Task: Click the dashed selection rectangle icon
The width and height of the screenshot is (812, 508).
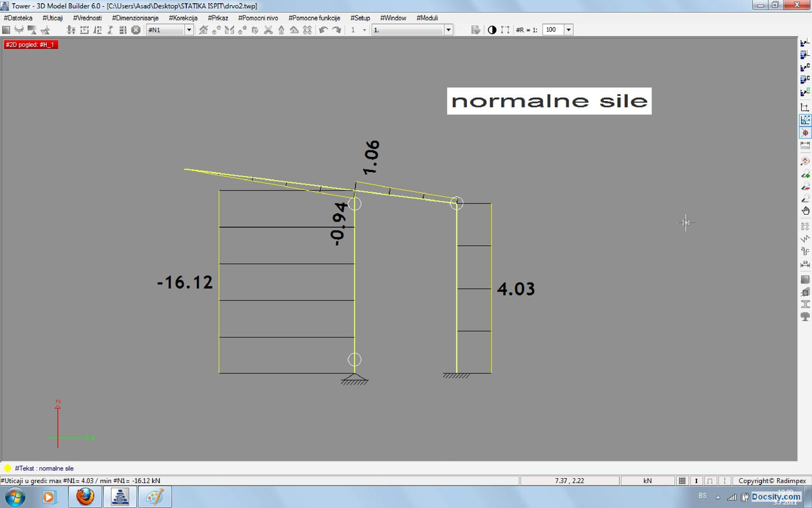Action: [505, 30]
